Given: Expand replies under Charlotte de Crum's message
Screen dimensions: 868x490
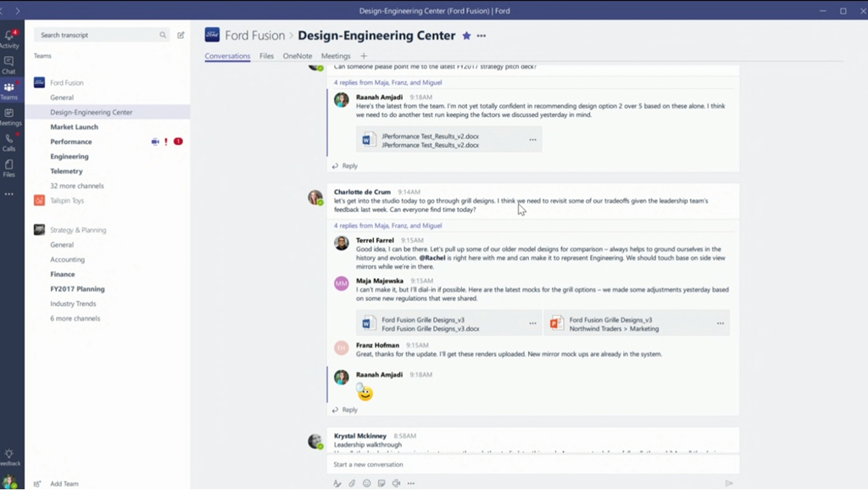Looking at the screenshot, I should pyautogui.click(x=387, y=226).
